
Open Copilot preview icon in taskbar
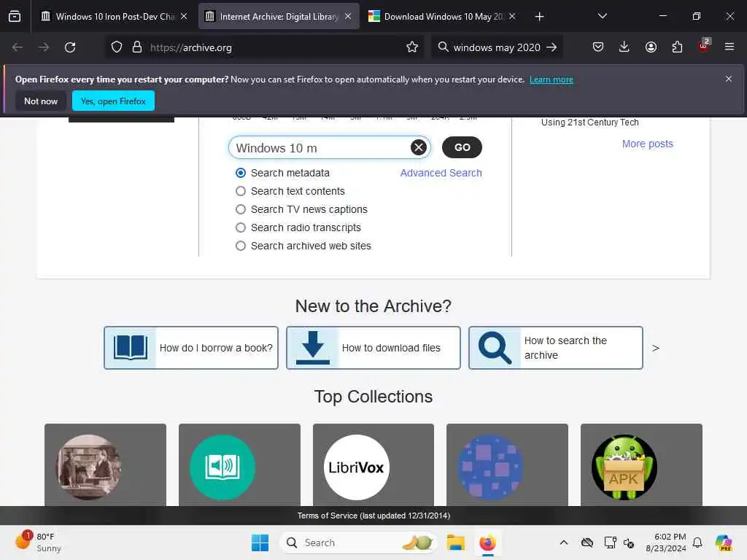coord(724,542)
